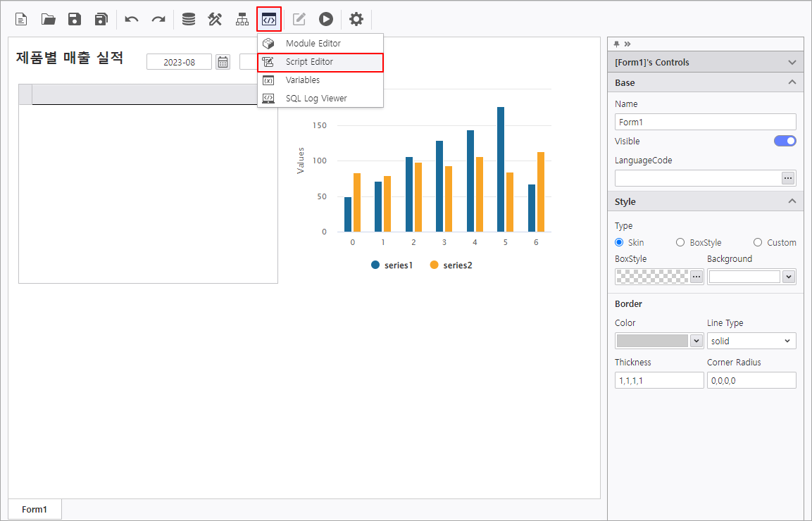This screenshot has height=521, width=812.
Task: Undo the last action
Action: coord(132,20)
